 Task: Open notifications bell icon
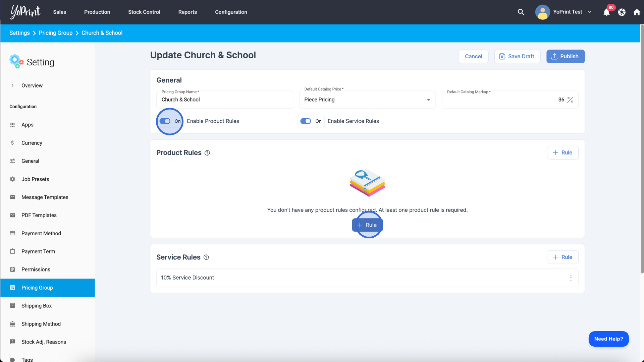[606, 12]
